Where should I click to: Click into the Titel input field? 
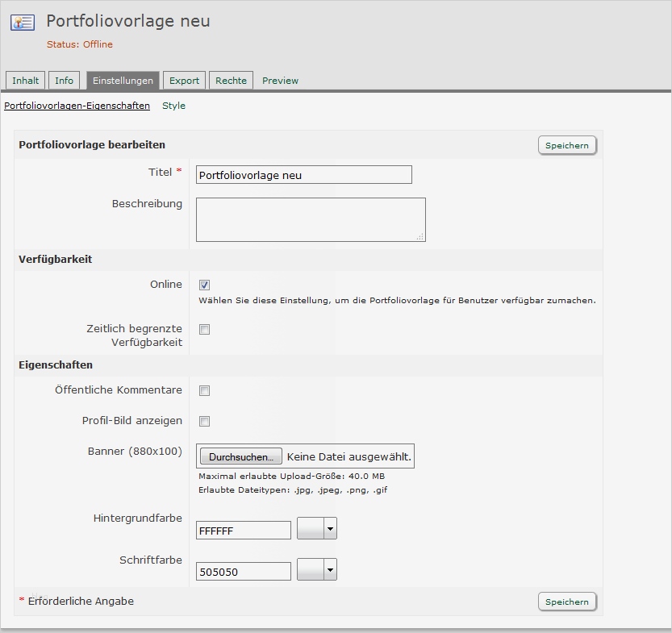coord(303,174)
